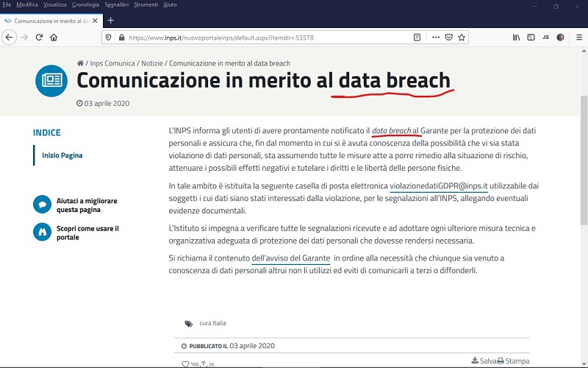Click Aiutaci a migliorare questa pagina
The image size is (588, 368).
pos(87,205)
